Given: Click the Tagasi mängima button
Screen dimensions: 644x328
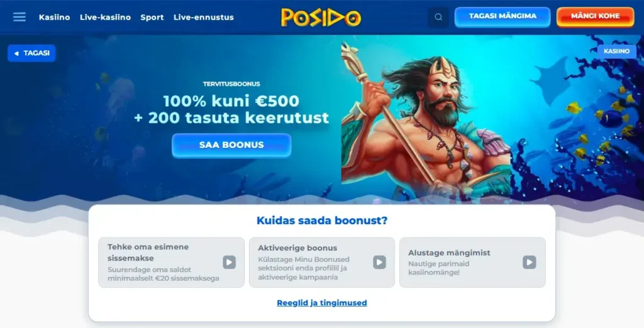Looking at the screenshot, I should tap(502, 17).
